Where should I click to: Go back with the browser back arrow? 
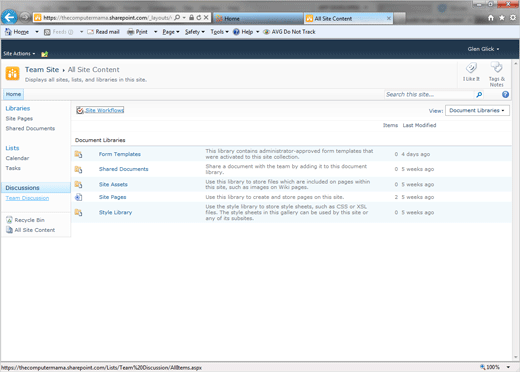tap(9, 17)
